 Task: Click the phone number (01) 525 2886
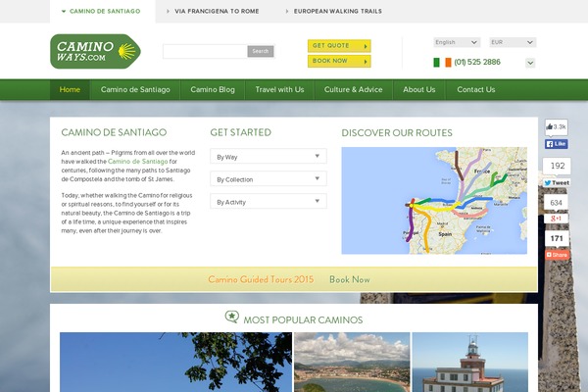coord(477,62)
